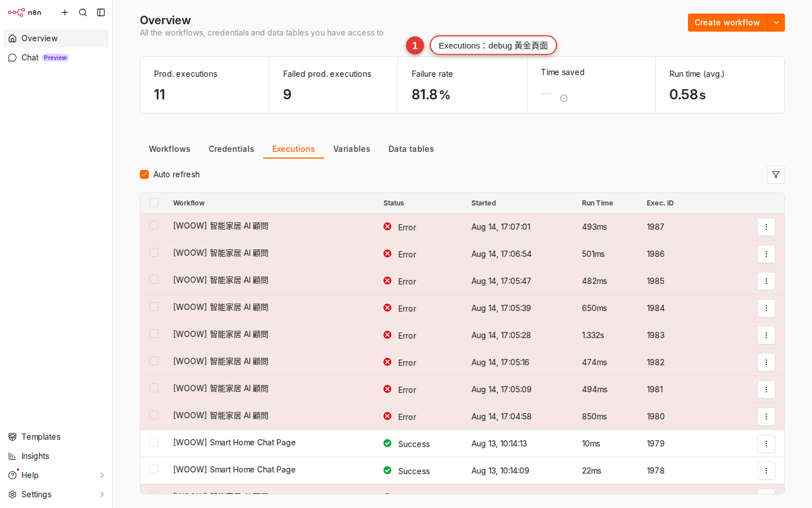Image resolution: width=812 pixels, height=508 pixels.
Task: Click the Create workflow button
Action: (x=727, y=23)
